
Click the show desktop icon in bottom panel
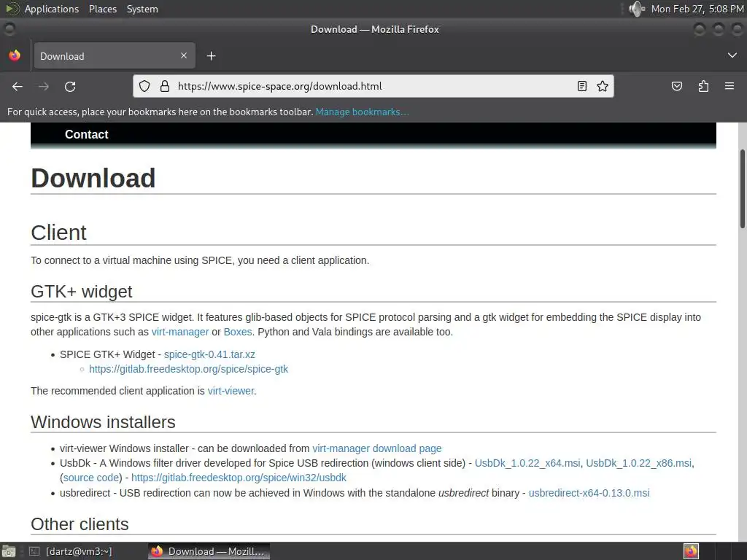9,551
